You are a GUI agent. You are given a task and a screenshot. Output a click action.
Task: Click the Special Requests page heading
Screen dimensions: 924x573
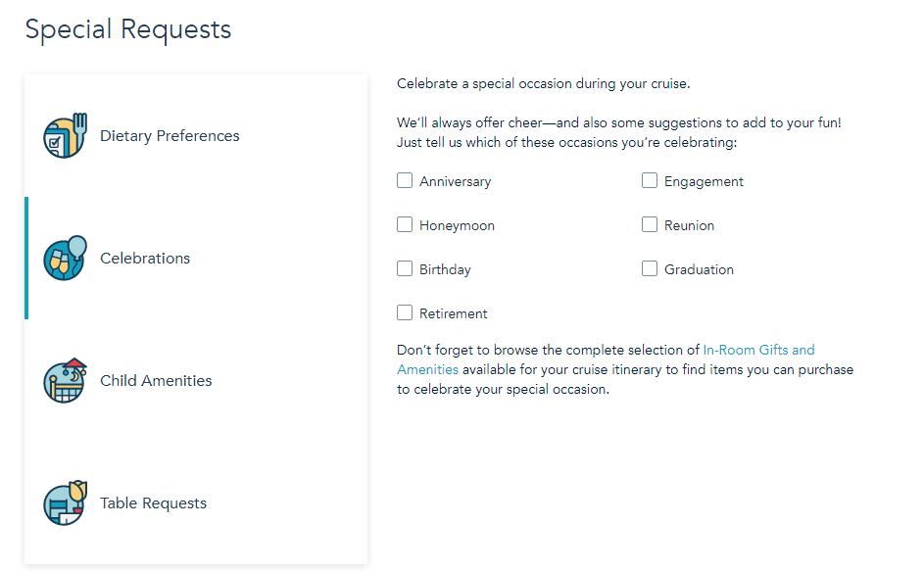coord(128,29)
